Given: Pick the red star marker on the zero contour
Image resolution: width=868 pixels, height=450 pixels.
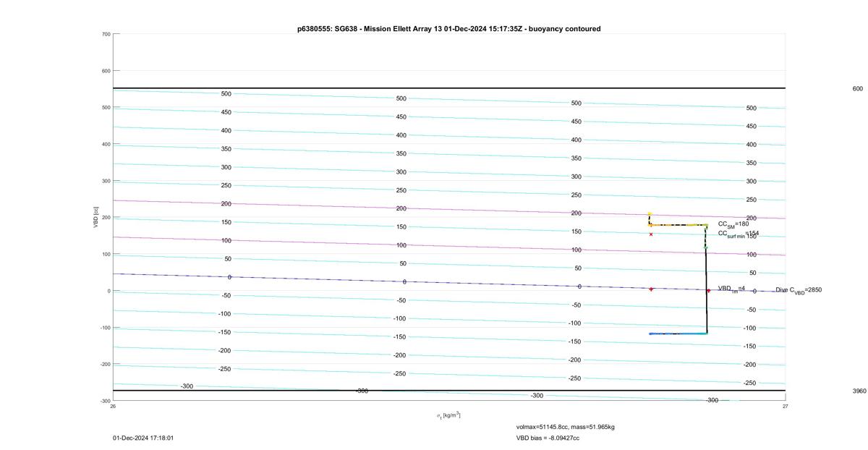Looking at the screenshot, I should coord(651,289).
